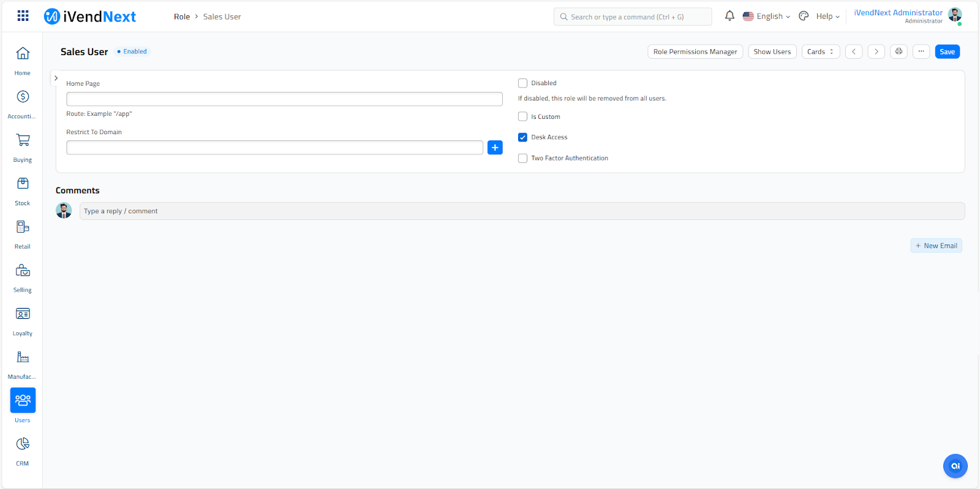980x489 pixels.
Task: Open the Stock module in sidebar
Action: 23,184
